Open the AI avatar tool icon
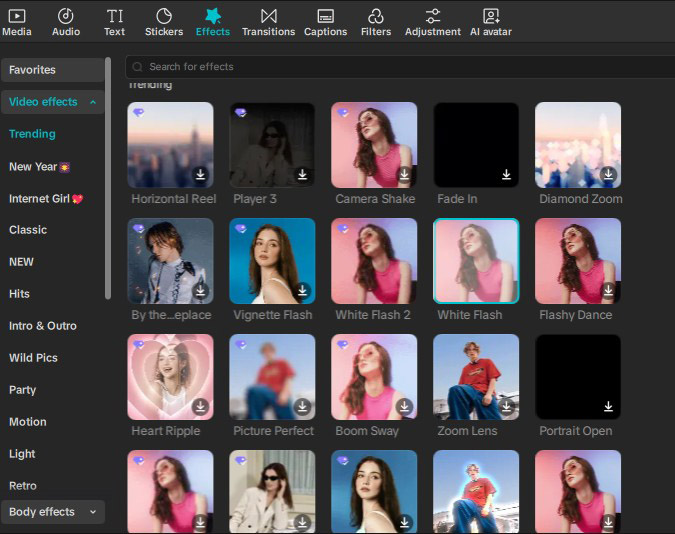Image resolution: width=675 pixels, height=534 pixels. tap(491, 16)
